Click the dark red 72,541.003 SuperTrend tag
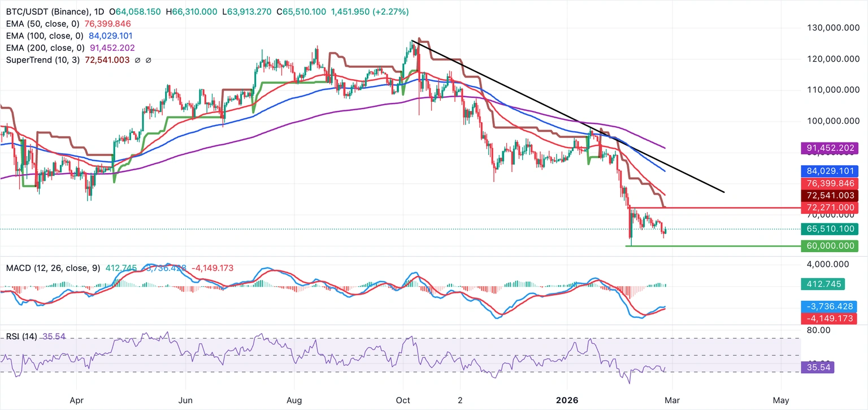868x410 pixels. [x=830, y=196]
